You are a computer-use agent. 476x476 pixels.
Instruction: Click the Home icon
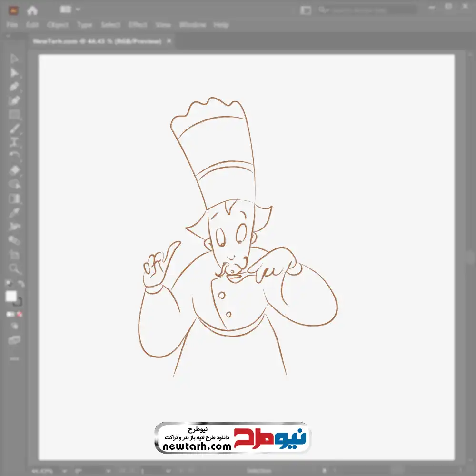point(32,10)
